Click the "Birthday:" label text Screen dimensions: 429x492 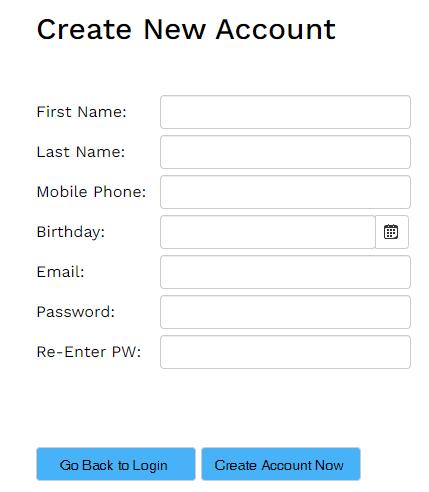(x=71, y=232)
